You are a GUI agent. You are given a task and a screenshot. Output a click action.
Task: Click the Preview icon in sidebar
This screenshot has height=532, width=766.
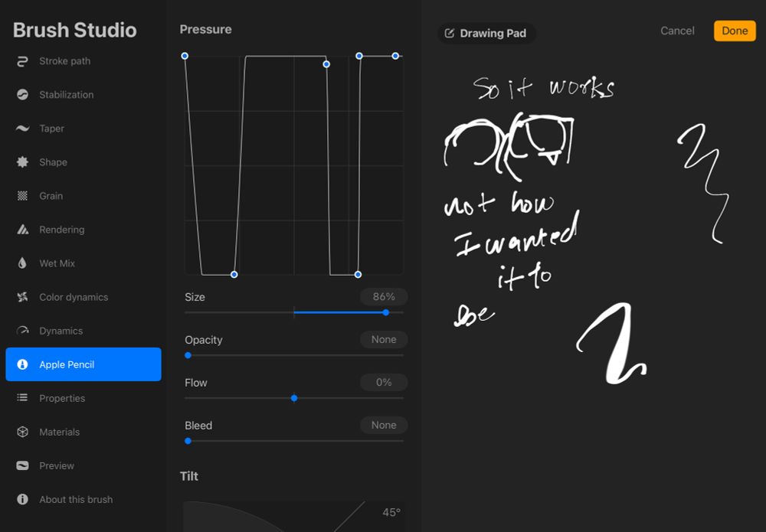[22, 465]
